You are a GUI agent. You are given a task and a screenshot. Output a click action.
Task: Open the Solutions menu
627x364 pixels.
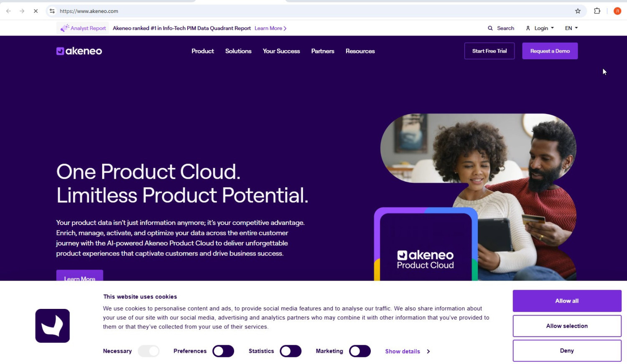click(x=238, y=51)
